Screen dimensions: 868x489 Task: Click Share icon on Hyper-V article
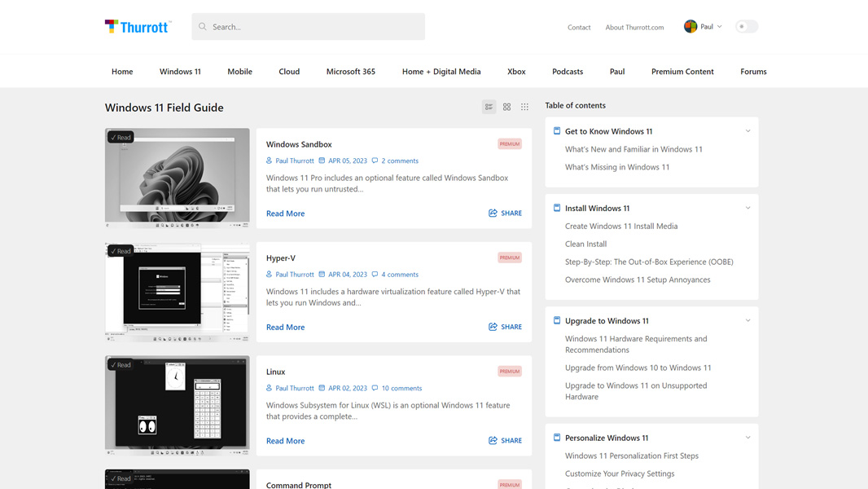(493, 327)
